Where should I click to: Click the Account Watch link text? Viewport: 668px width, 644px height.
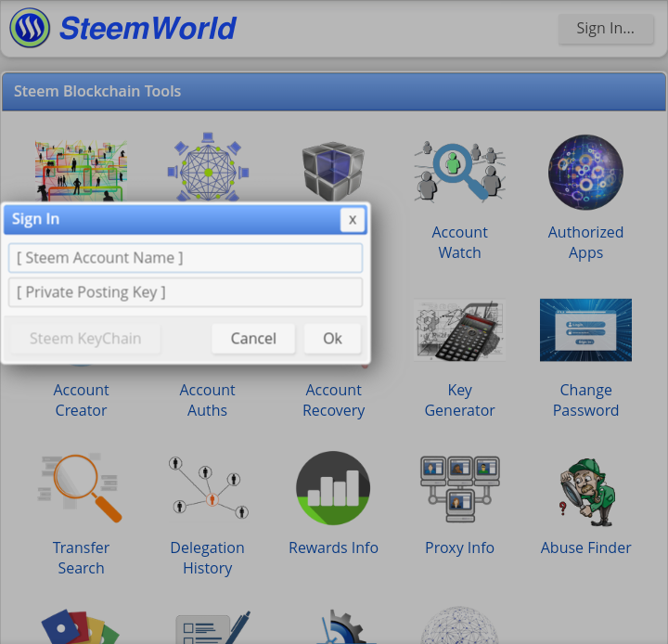click(459, 242)
